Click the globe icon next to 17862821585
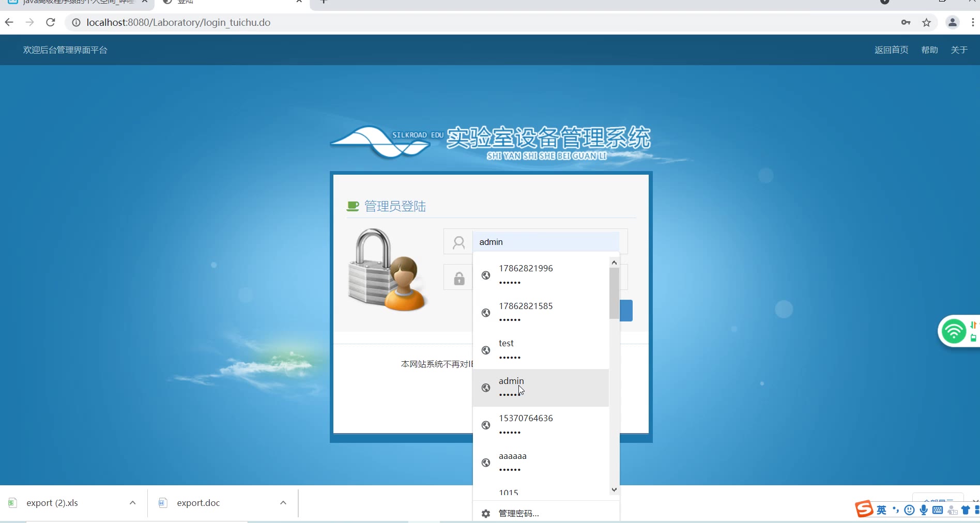980x523 pixels. click(x=486, y=313)
